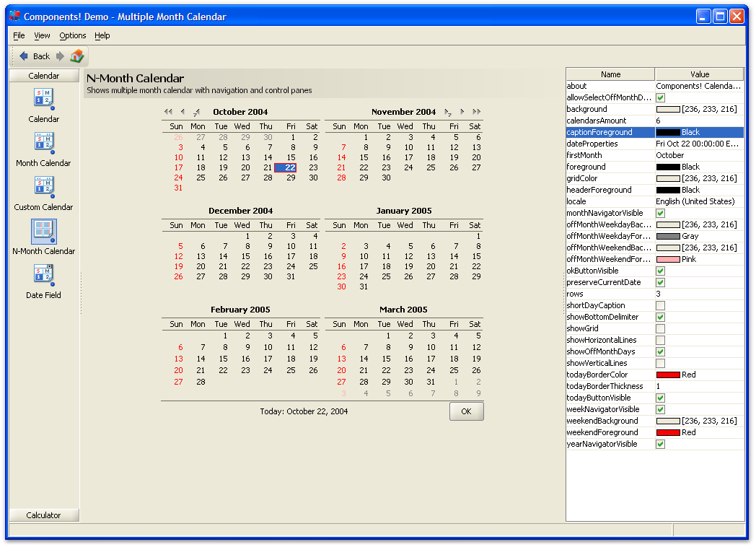Go to previous month with single-left arrow

tap(183, 112)
